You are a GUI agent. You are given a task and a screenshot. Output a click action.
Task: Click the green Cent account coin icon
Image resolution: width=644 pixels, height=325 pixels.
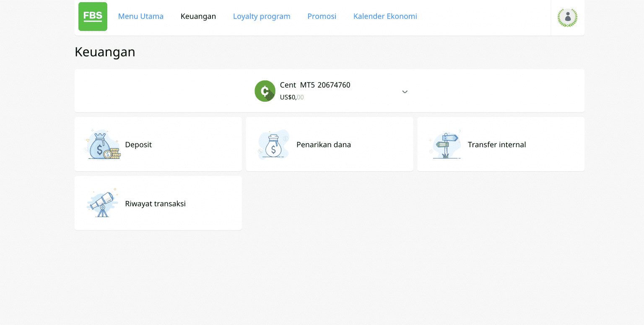pyautogui.click(x=265, y=91)
